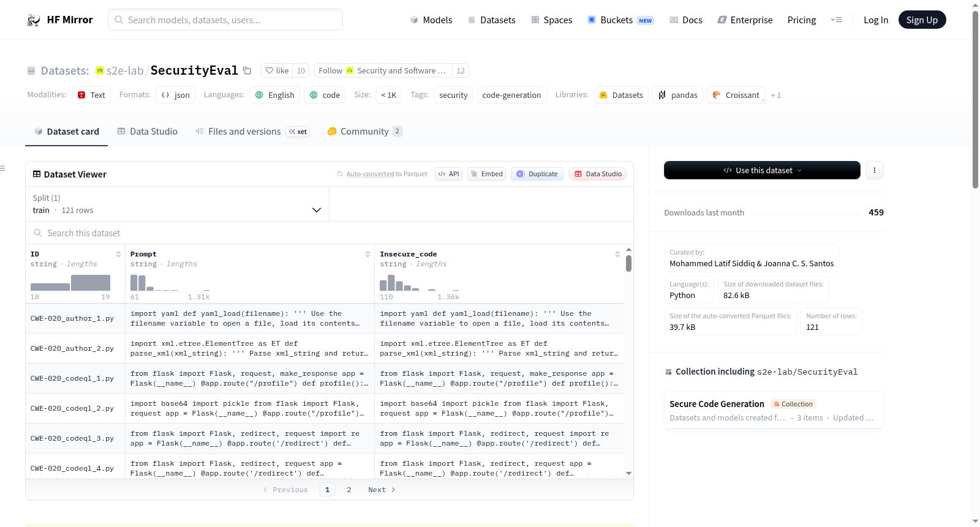This screenshot has height=527, width=980.
Task: Open Enterprise in the navigation bar
Action: (x=745, y=20)
